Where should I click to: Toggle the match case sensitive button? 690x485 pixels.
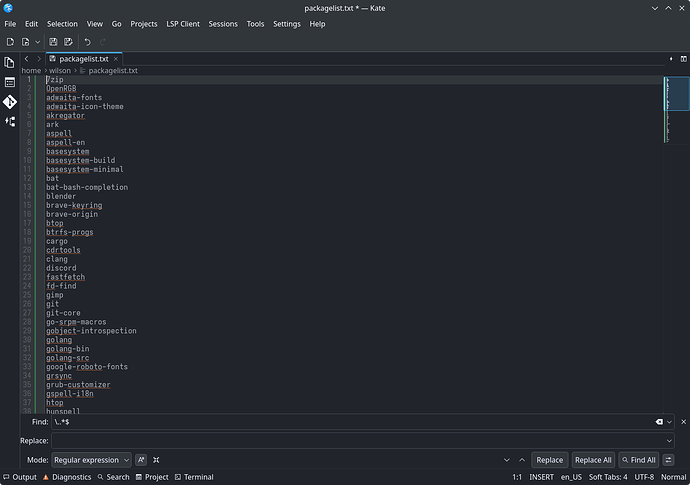click(141, 460)
